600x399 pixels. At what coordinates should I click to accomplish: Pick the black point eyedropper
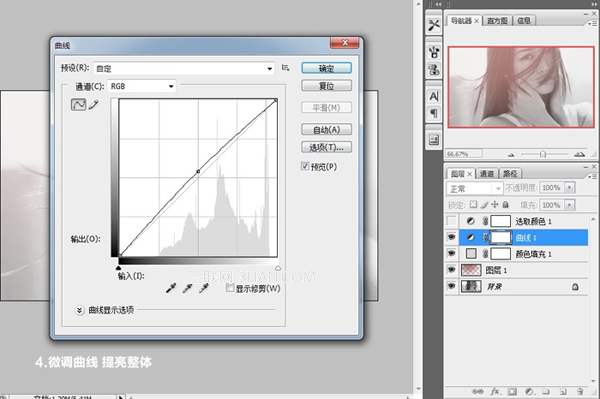click(x=171, y=288)
